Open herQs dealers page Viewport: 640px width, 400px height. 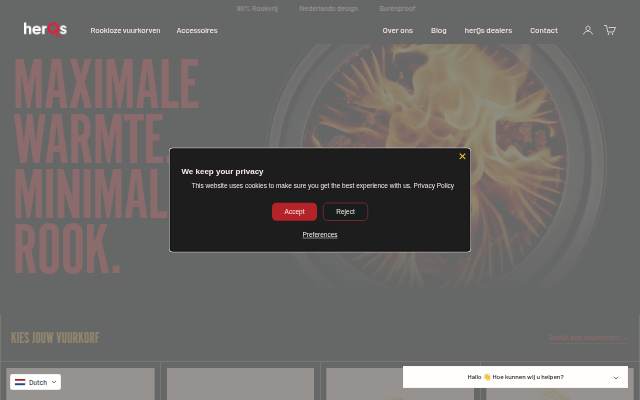tap(488, 31)
